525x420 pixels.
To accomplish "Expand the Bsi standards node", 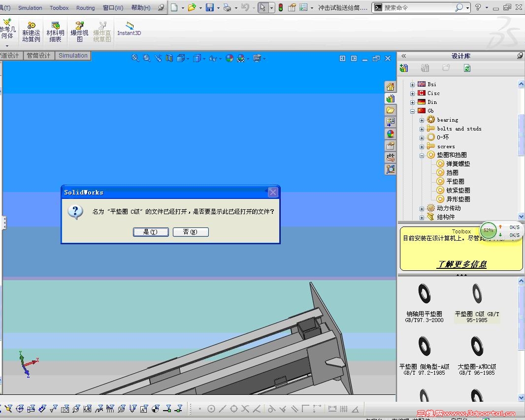I will click(x=413, y=85).
